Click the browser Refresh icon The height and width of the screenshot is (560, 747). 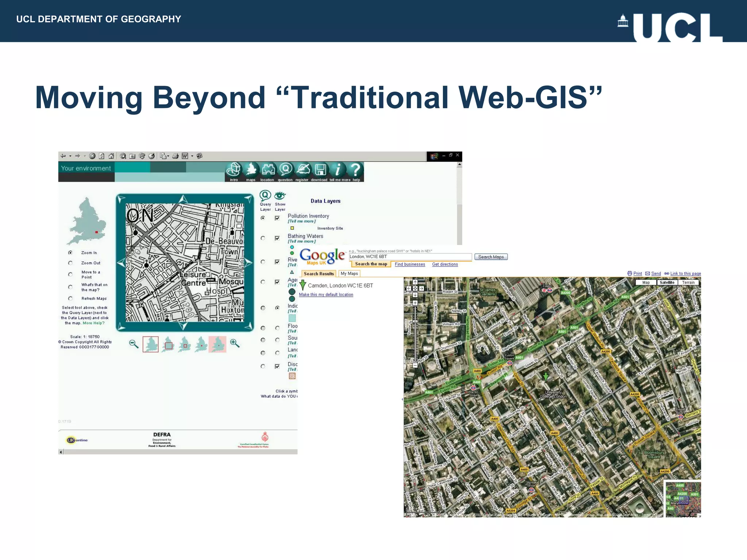pyautogui.click(x=102, y=156)
